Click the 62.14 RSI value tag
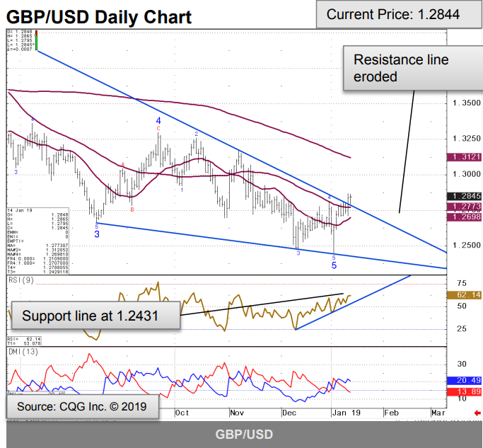The width and height of the screenshot is (483, 448). pos(464,294)
